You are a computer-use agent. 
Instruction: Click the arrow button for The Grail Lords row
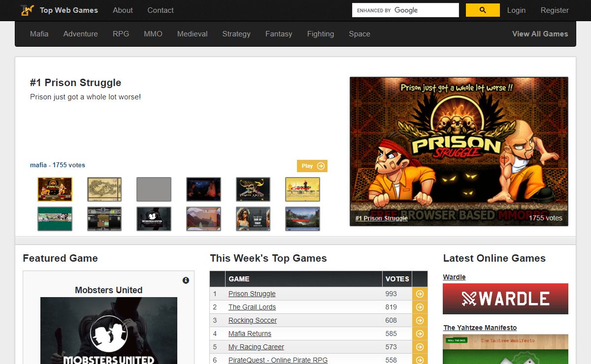click(x=420, y=307)
